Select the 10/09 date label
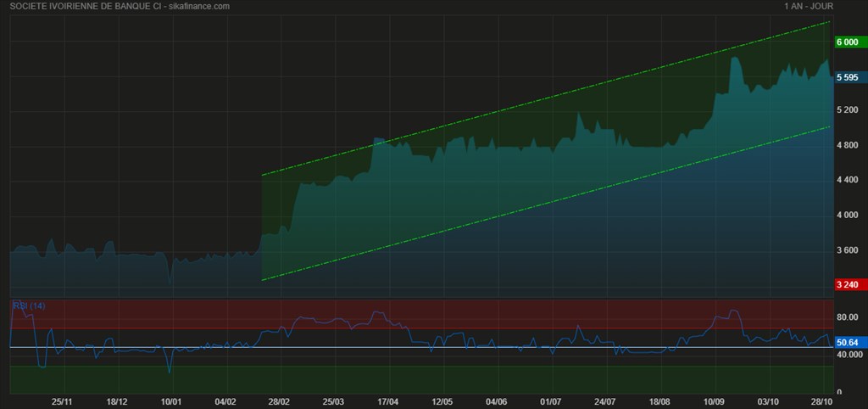 point(715,401)
